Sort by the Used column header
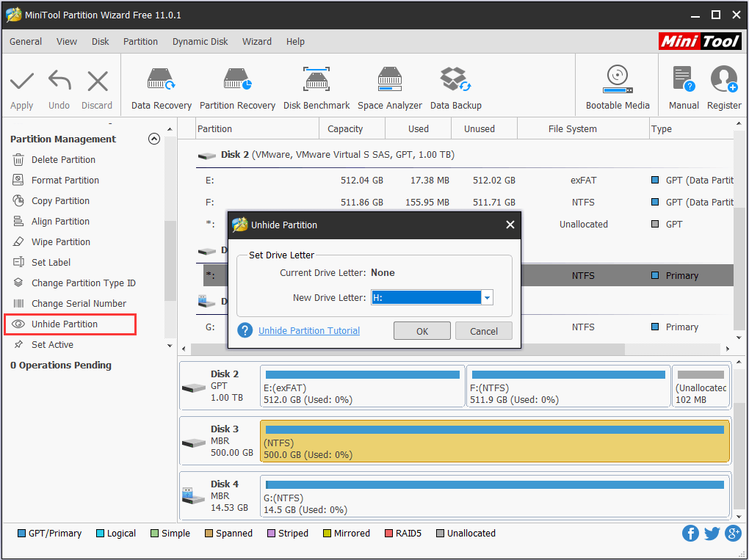 click(x=418, y=129)
